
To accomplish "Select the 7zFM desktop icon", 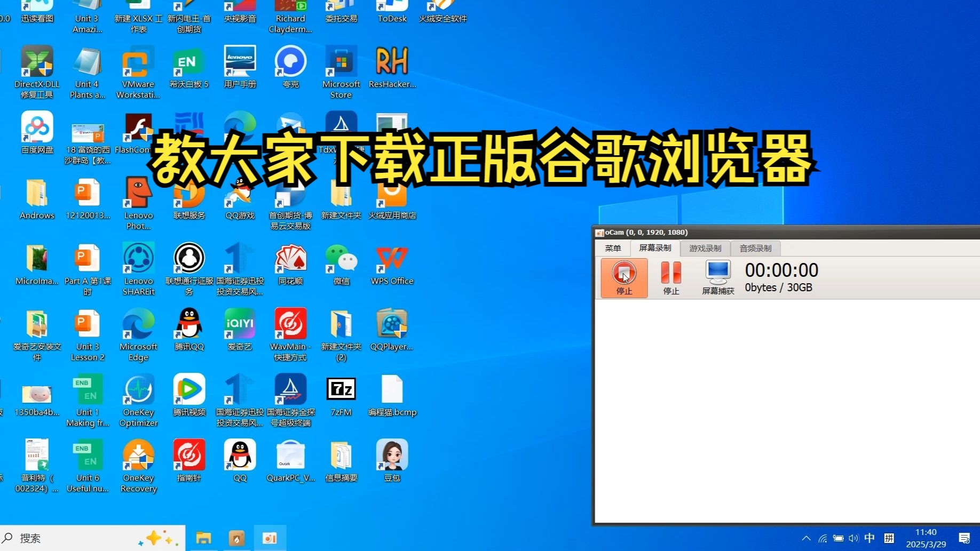I will pos(341,396).
